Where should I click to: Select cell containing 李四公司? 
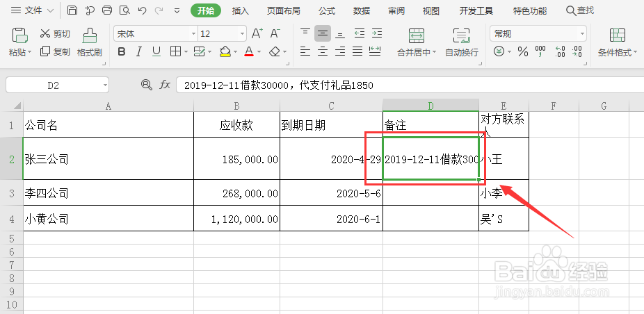108,192
